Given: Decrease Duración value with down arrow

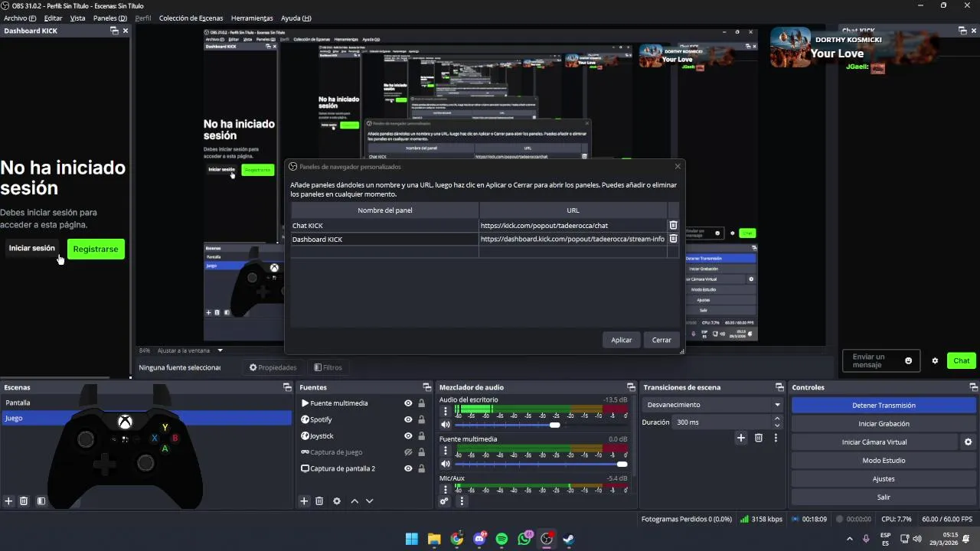Looking at the screenshot, I should pyautogui.click(x=777, y=425).
